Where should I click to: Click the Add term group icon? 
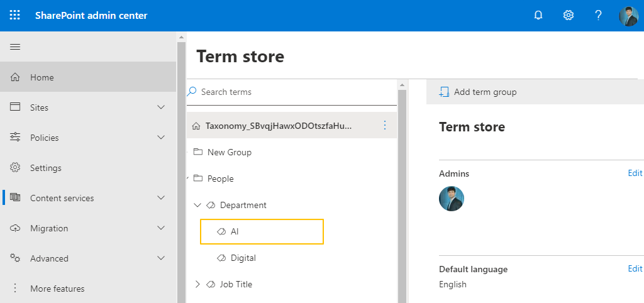pos(444,92)
